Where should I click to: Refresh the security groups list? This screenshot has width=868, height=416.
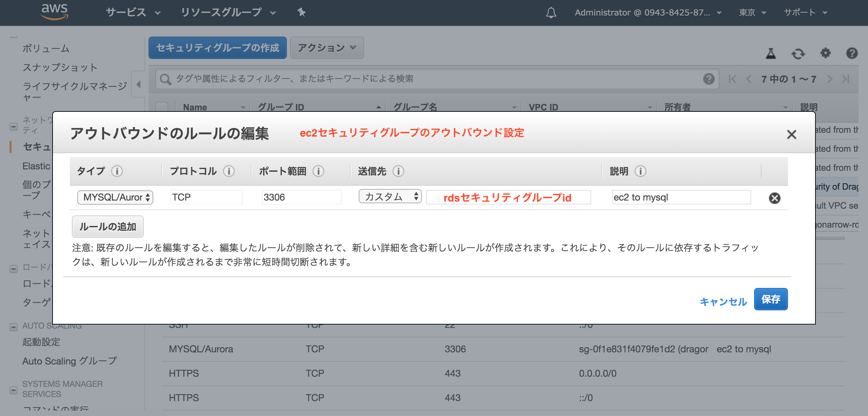click(x=798, y=53)
